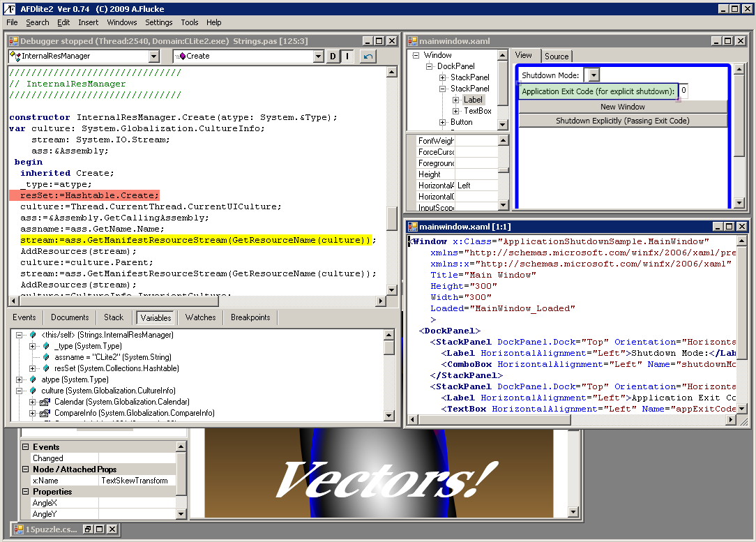
Task: Collapse the Node / Attached Props group
Action: pos(26,469)
